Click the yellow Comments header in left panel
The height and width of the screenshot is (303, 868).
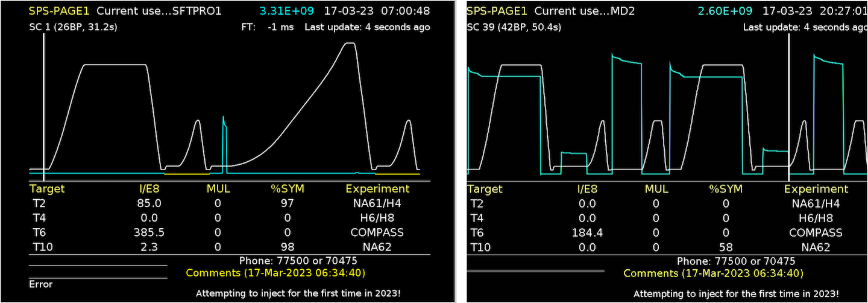click(275, 273)
